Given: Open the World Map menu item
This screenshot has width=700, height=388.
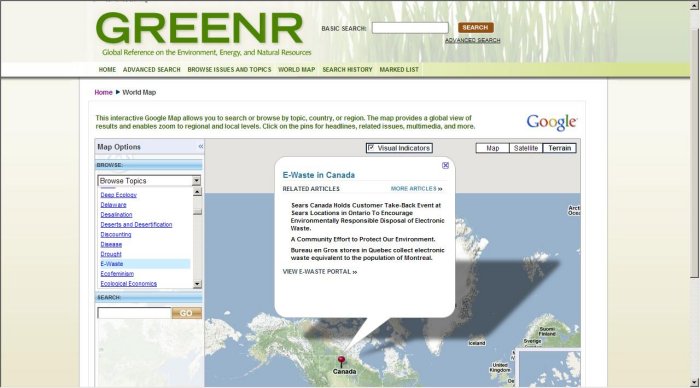Looking at the screenshot, I should 296,70.
